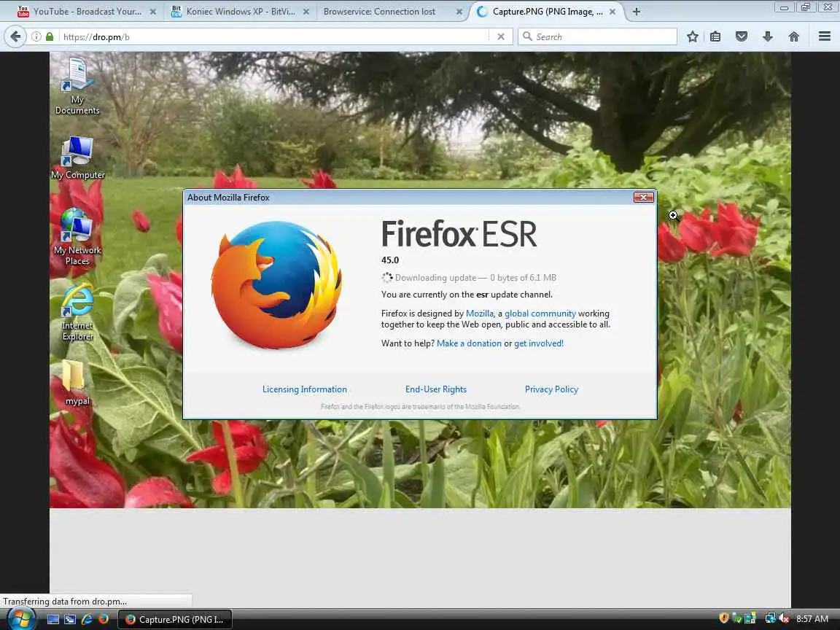The width and height of the screenshot is (840, 630).
Task: Minimize the Firefox browser window
Action: click(784, 7)
